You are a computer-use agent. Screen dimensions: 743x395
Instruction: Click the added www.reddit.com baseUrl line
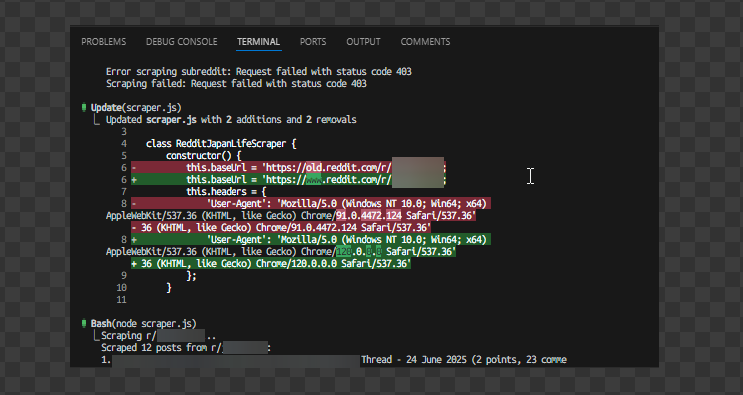click(x=289, y=180)
